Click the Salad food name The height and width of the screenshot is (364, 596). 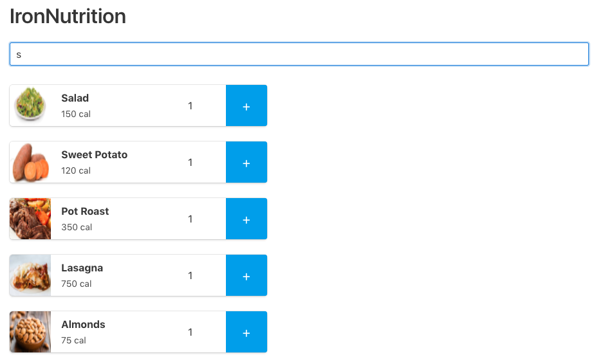coord(75,98)
